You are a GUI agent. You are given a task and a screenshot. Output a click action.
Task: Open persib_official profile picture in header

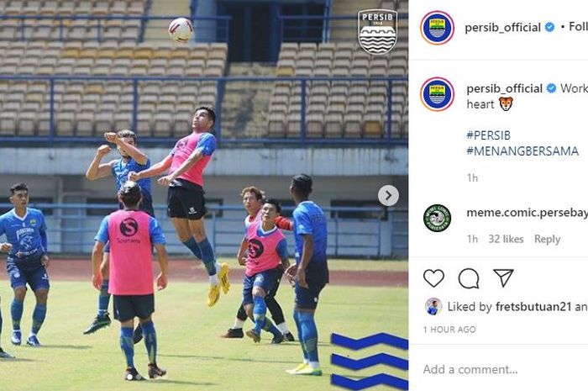(438, 28)
